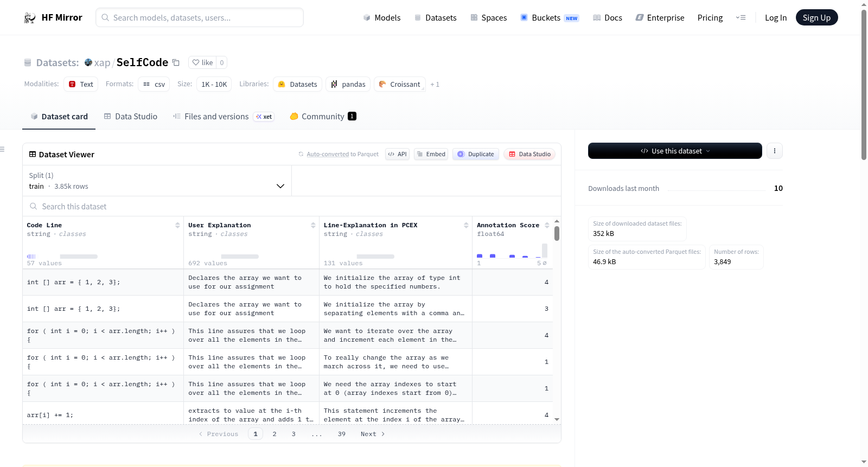Go to page 2 of the dataset

(x=275, y=434)
